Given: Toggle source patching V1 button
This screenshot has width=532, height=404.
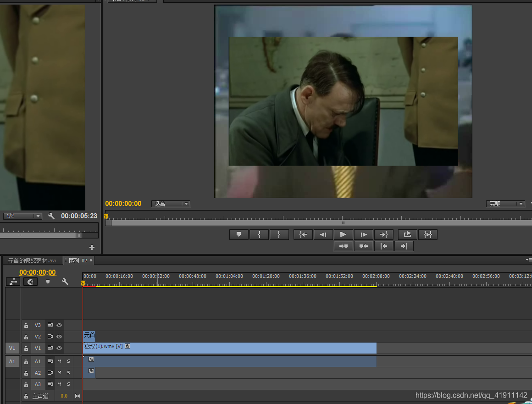Looking at the screenshot, I should tap(12, 348).
